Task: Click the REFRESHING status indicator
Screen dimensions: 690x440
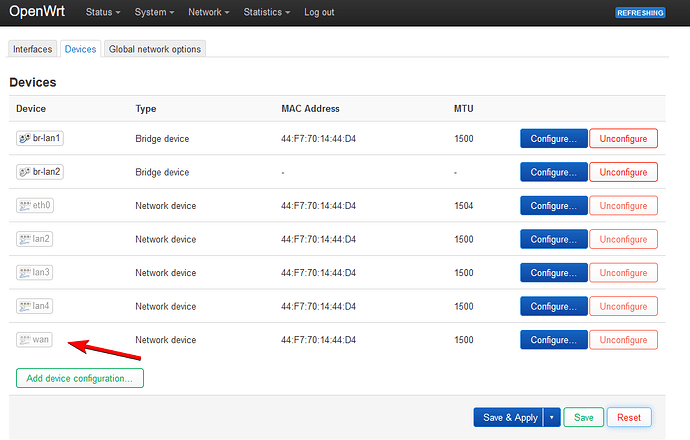Action: 640,13
